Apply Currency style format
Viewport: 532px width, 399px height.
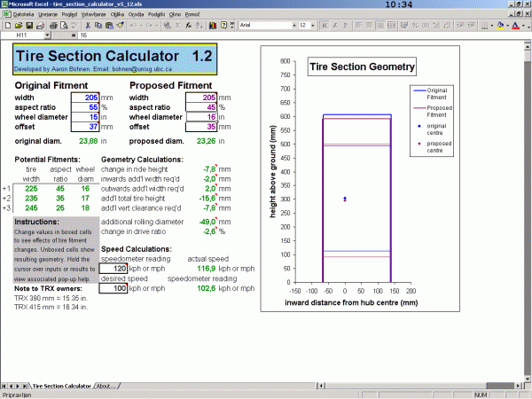404,25
